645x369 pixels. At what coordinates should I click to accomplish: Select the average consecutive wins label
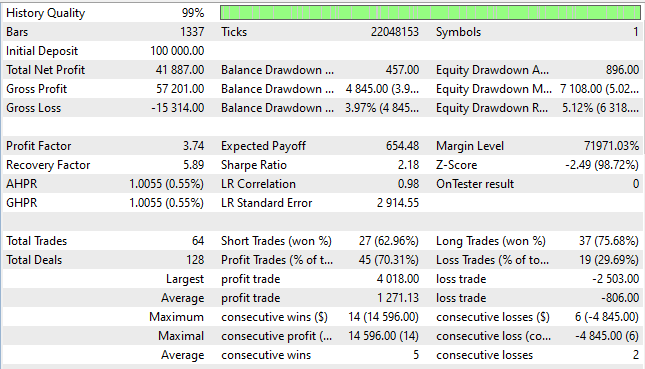pos(266,355)
